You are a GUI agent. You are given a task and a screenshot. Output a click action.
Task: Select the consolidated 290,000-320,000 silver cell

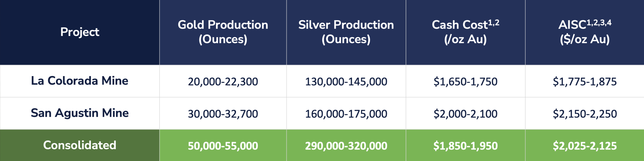pos(346,146)
